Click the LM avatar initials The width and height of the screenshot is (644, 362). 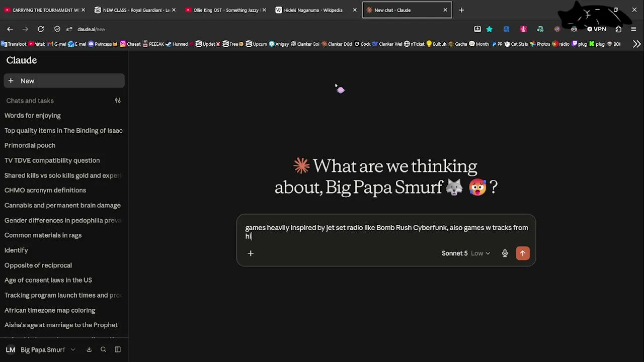(x=11, y=350)
